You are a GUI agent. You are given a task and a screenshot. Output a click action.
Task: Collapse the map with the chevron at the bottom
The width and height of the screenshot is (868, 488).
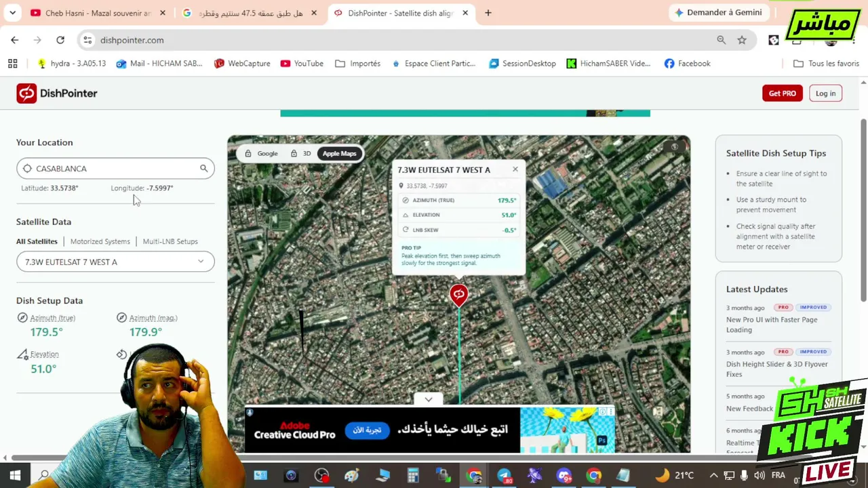click(429, 399)
